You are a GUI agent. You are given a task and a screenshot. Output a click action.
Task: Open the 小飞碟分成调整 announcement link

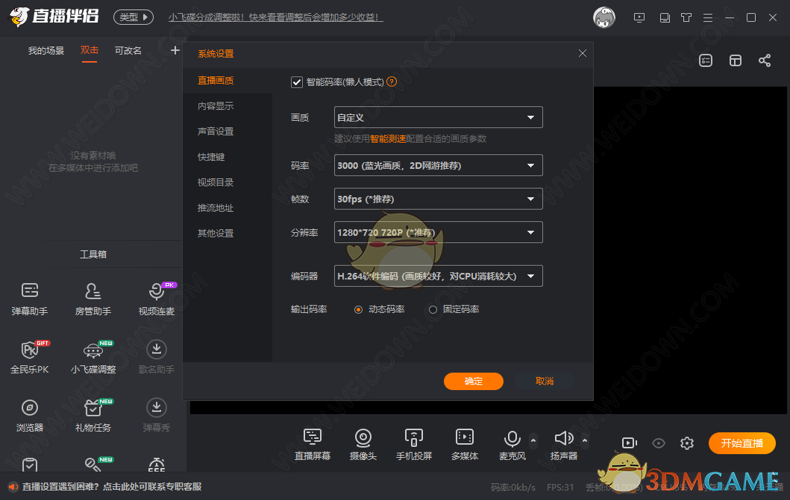tap(276, 17)
